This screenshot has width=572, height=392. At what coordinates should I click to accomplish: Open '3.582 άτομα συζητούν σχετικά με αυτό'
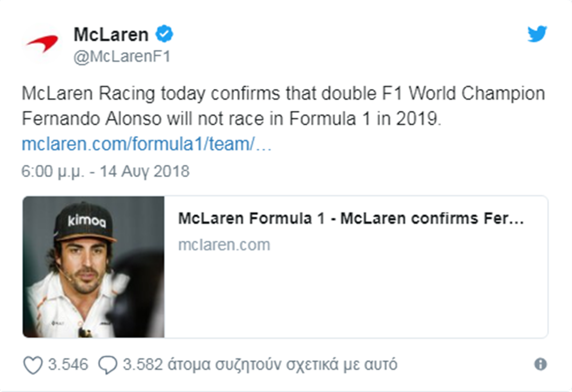pos(260,364)
